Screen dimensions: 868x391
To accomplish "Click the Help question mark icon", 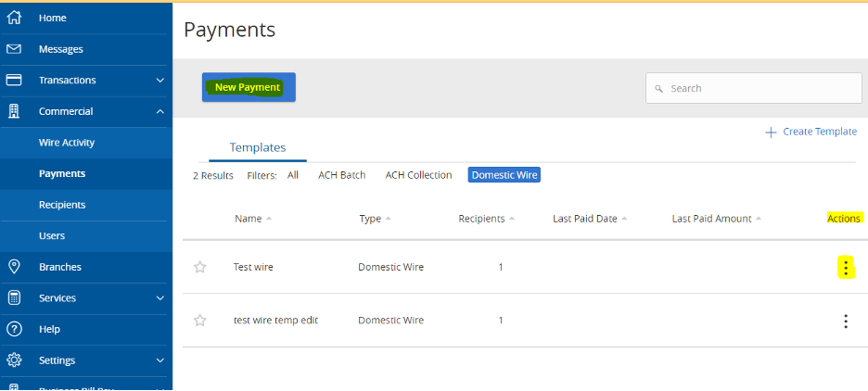I will (14, 329).
